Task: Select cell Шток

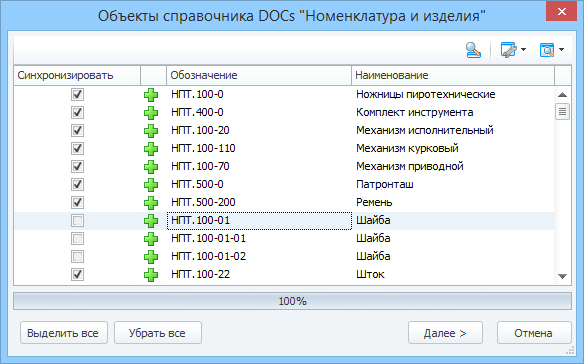Action: tap(453, 275)
